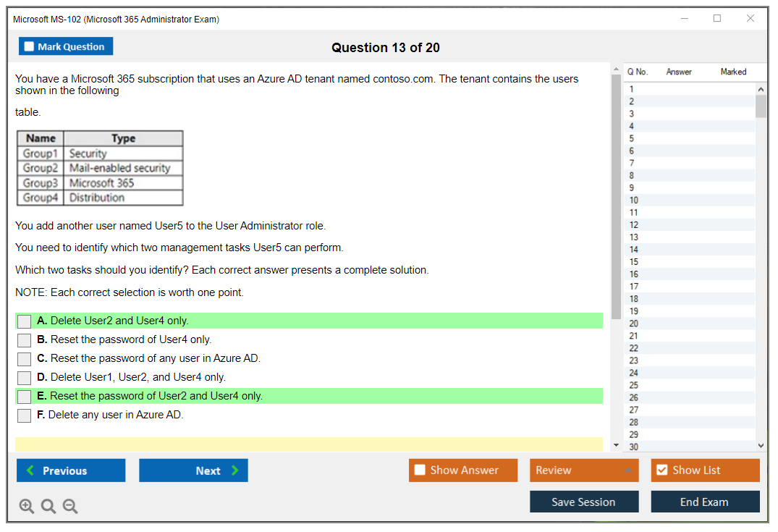Untick the Show List checkbox
Screen dimensions: 778x532
pyautogui.click(x=662, y=470)
